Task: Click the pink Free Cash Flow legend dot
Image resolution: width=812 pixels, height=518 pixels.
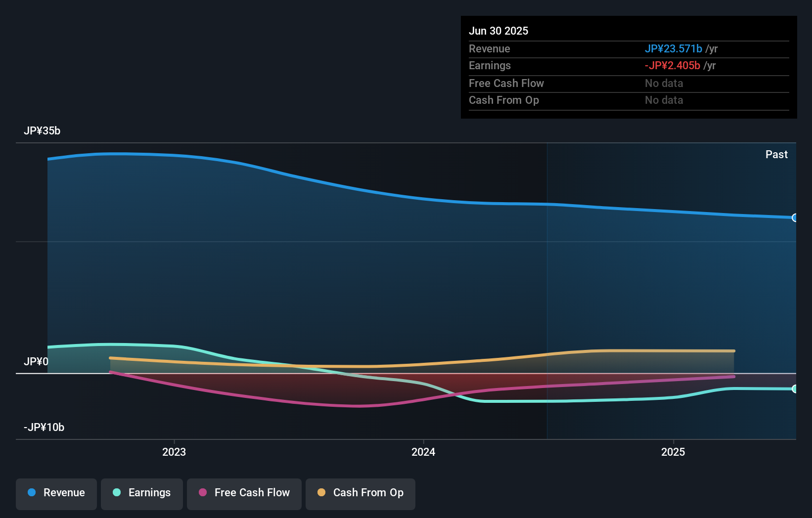Action: tap(203, 492)
